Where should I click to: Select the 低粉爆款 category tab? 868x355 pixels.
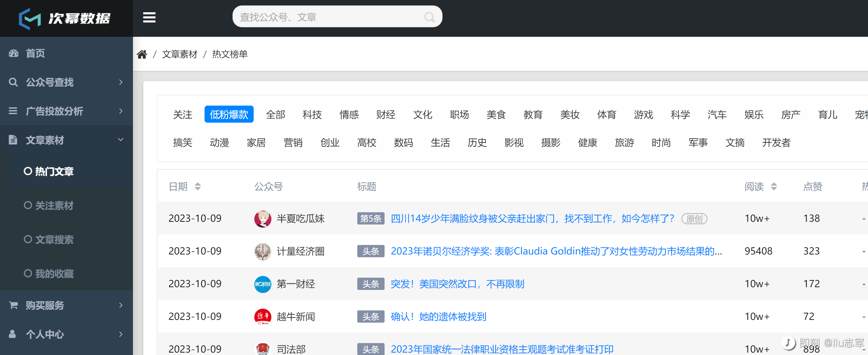tap(229, 114)
